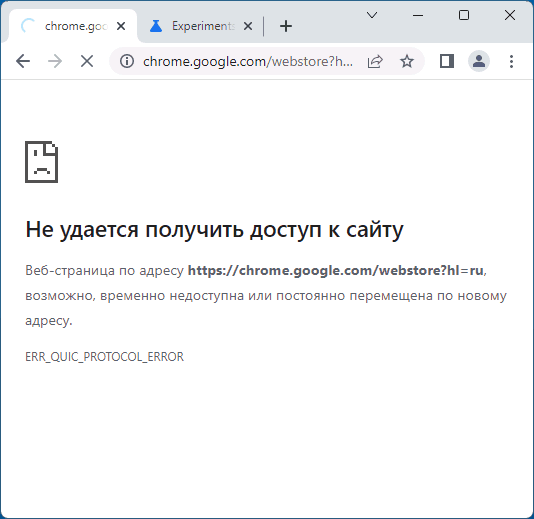The height and width of the screenshot is (519, 534).
Task: Close the Chrome window
Action: point(510,15)
